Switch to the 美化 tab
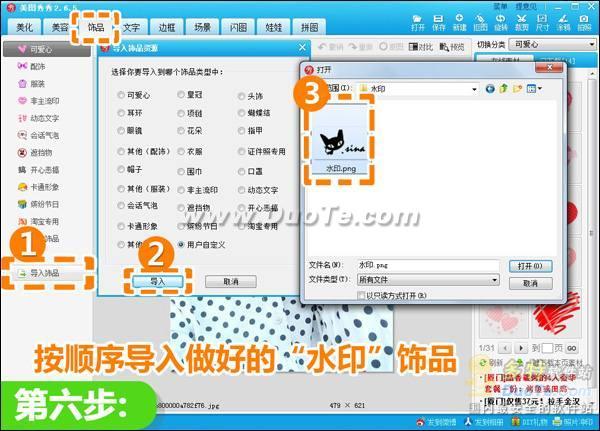This screenshot has width=600, height=431. coord(24,27)
